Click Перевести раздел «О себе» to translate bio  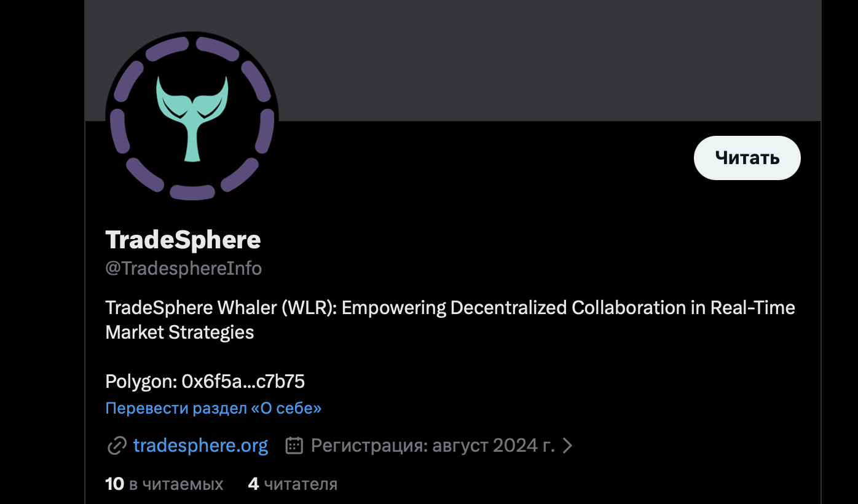213,408
